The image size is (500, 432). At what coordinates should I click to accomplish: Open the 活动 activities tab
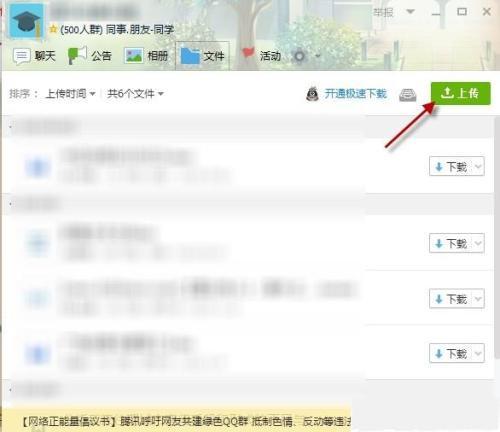[261, 55]
